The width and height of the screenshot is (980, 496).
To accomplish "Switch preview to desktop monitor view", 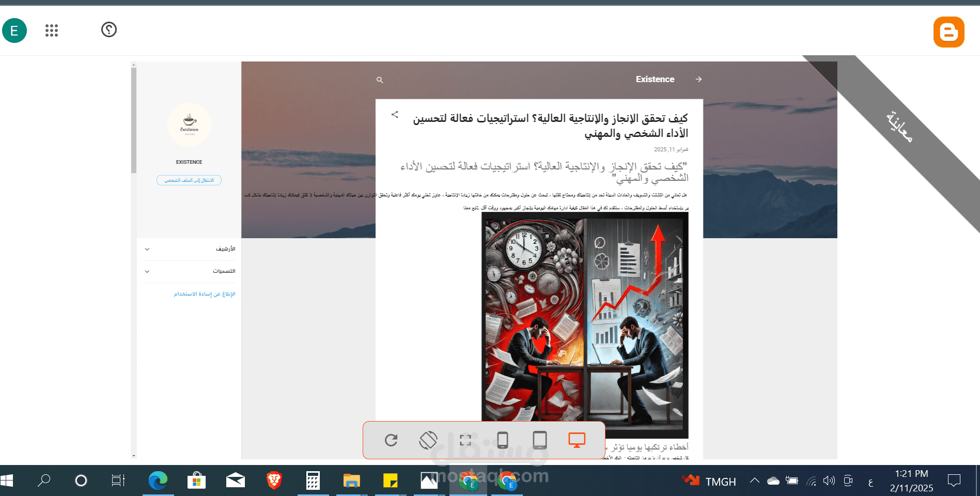I will [577, 440].
